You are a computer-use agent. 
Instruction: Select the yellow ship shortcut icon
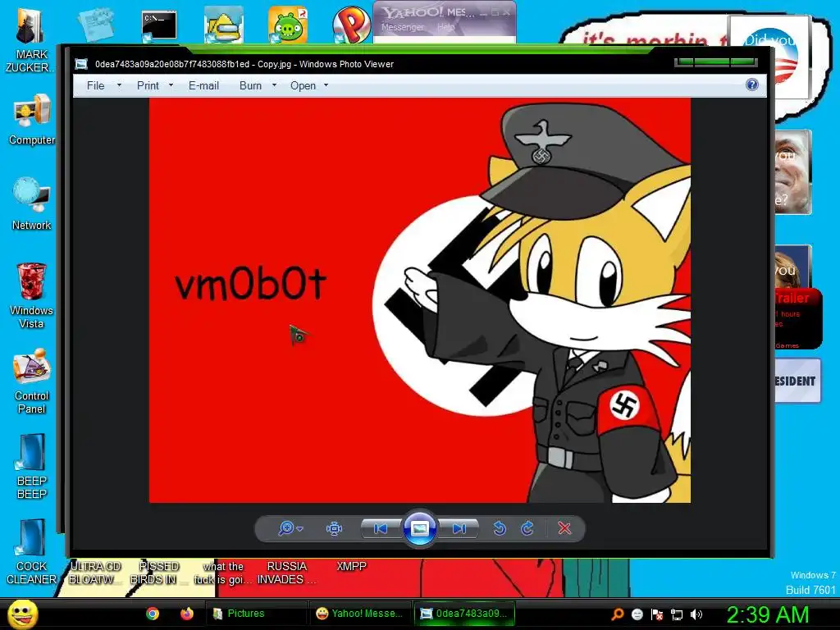click(x=223, y=25)
